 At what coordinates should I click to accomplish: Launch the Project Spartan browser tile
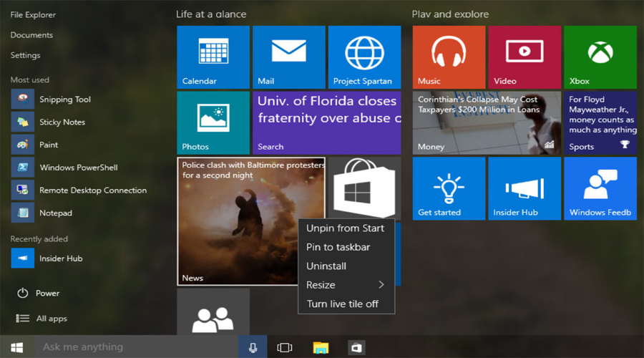point(364,57)
